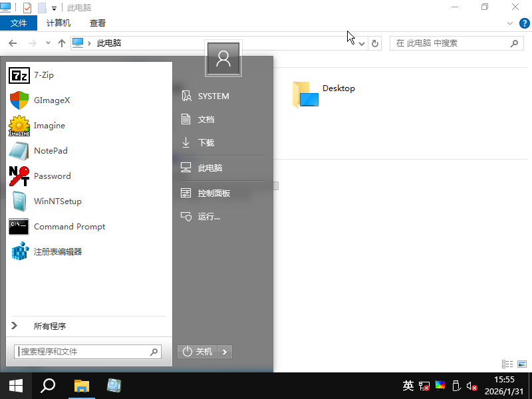532x399 pixels.
Task: Toggle the 英 input method indicator
Action: [x=408, y=386]
